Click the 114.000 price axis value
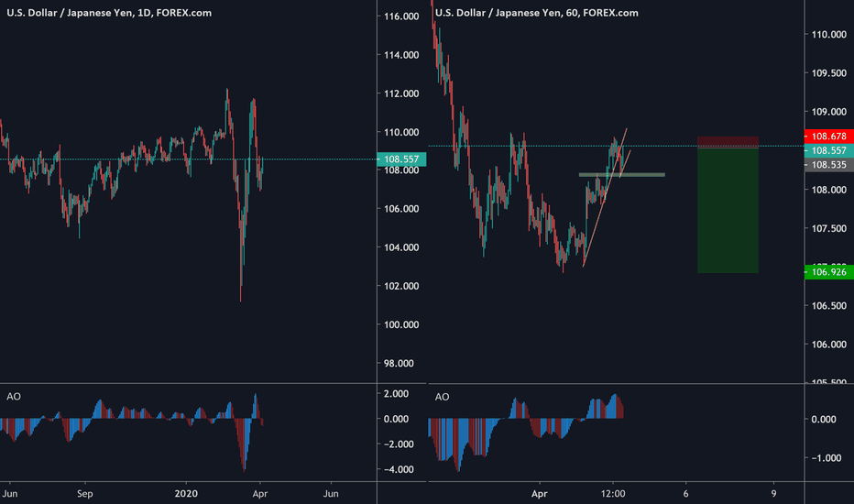The width and height of the screenshot is (854, 504). coord(401,55)
